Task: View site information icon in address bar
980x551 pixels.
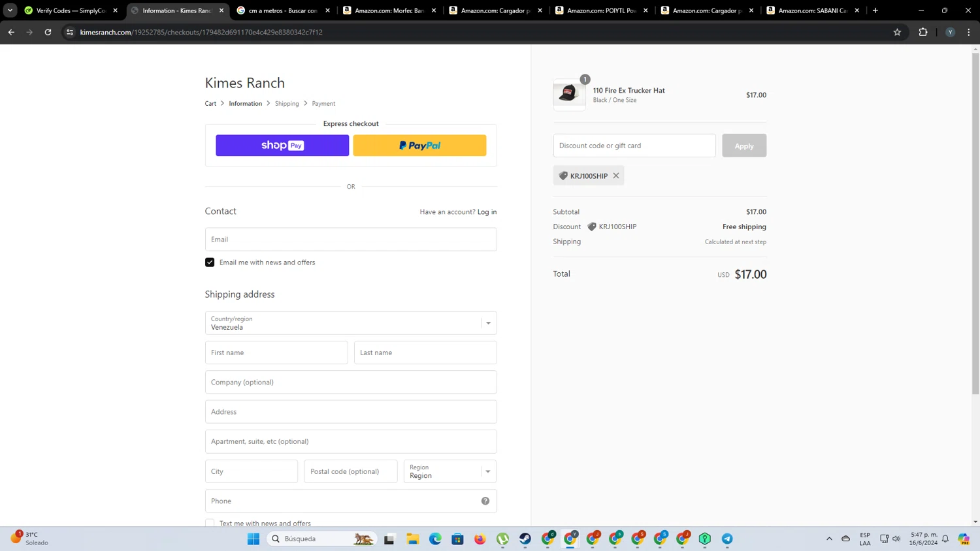Action: point(70,32)
